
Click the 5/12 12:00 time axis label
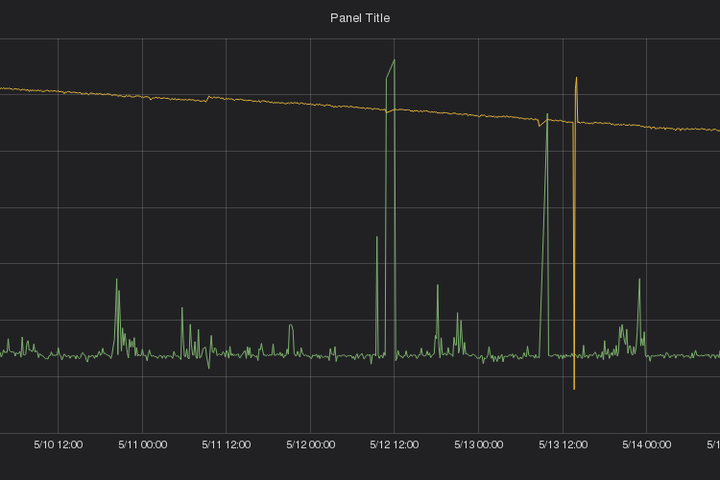click(x=394, y=445)
